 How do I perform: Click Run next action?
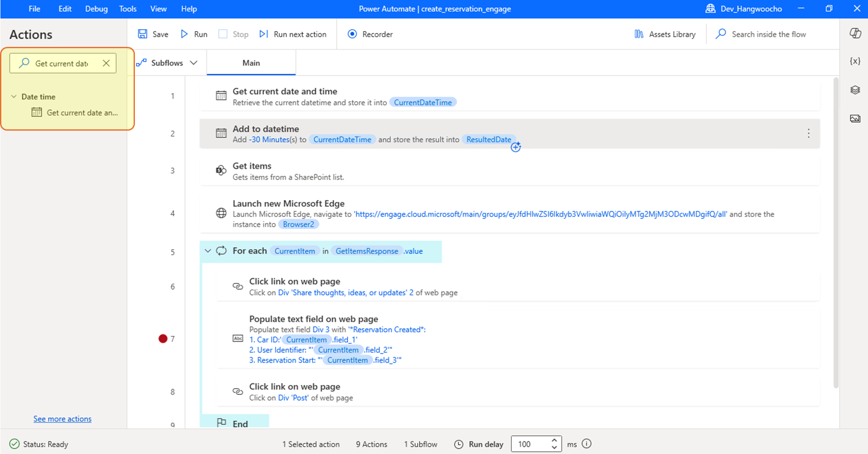[x=293, y=34]
